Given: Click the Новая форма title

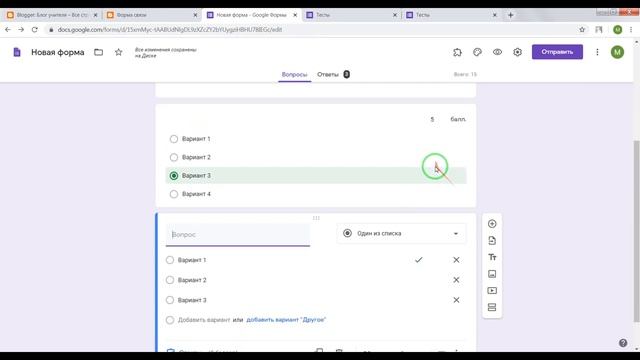Looking at the screenshot, I should 58,52.
